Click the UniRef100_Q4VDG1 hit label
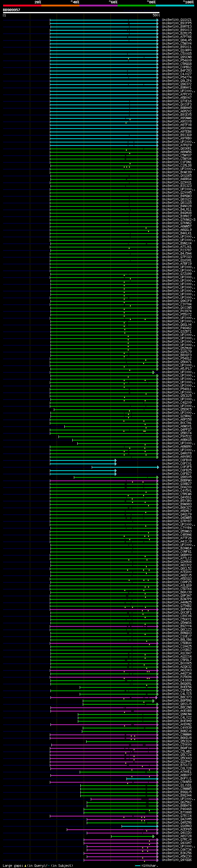 [177, 497]
